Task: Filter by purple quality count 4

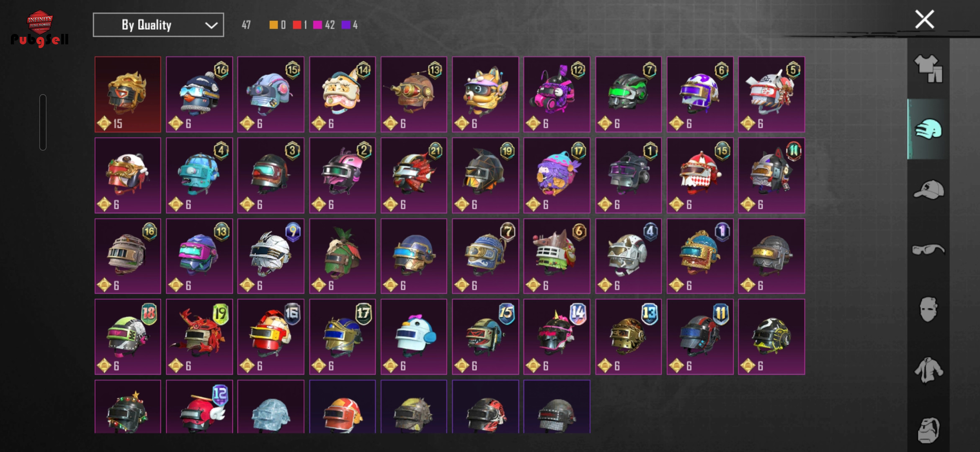Action: pyautogui.click(x=350, y=25)
